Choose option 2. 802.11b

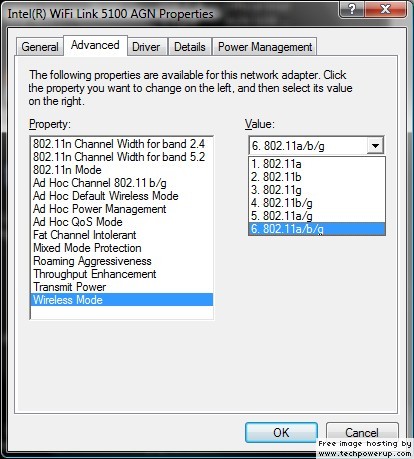click(317, 177)
